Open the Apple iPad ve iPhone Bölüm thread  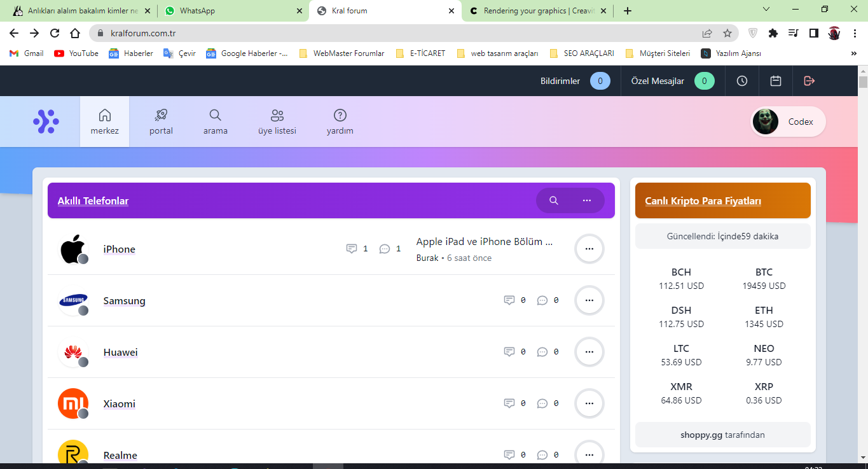coord(485,242)
